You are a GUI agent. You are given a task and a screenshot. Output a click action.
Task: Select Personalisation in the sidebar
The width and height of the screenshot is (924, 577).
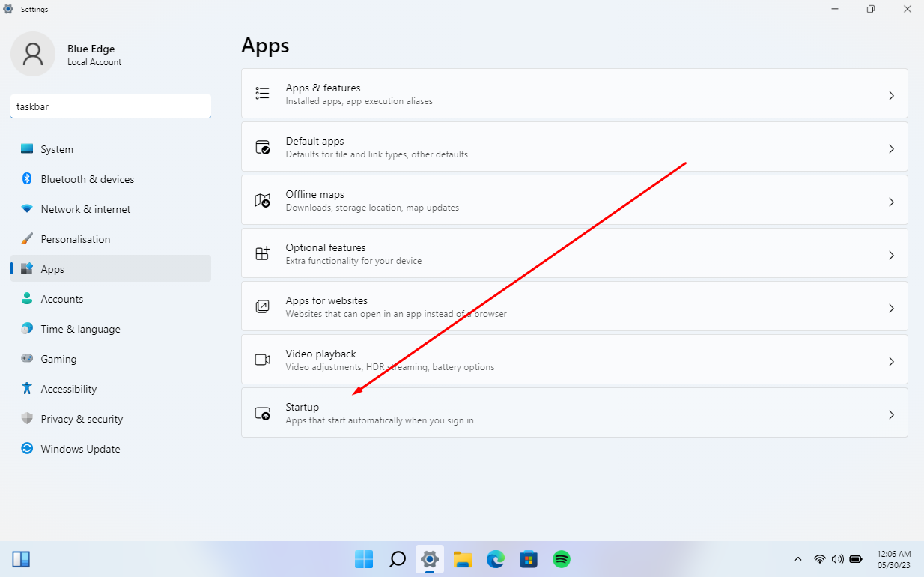tap(75, 239)
